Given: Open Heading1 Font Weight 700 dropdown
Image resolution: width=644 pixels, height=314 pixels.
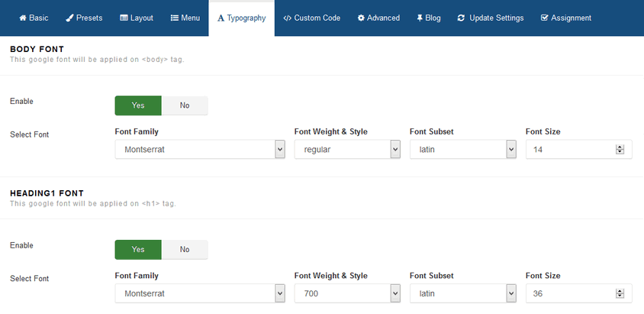Looking at the screenshot, I should [x=347, y=293].
